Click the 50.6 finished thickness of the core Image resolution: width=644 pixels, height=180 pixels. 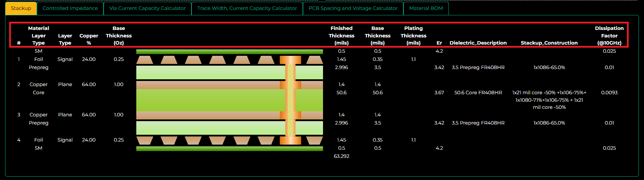pyautogui.click(x=341, y=93)
